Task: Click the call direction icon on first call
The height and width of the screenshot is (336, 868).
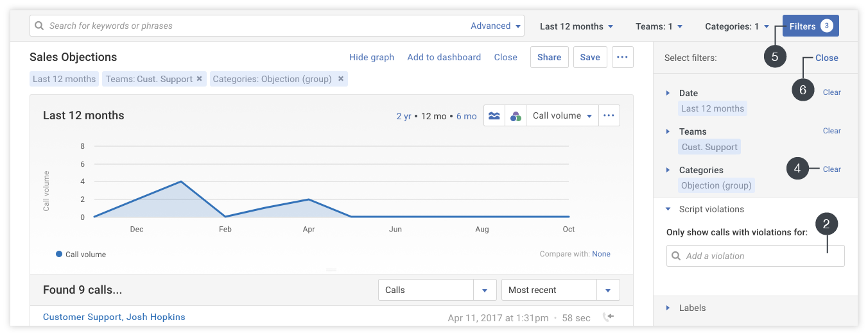Action: tap(609, 317)
